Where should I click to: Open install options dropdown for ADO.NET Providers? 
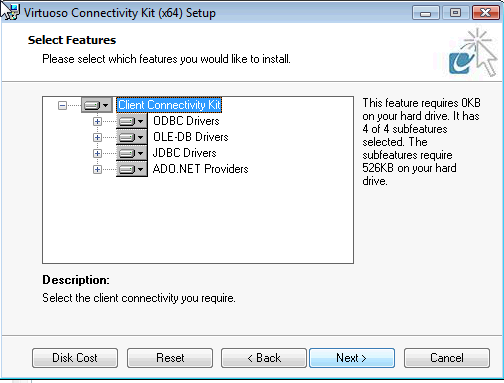[132, 169]
